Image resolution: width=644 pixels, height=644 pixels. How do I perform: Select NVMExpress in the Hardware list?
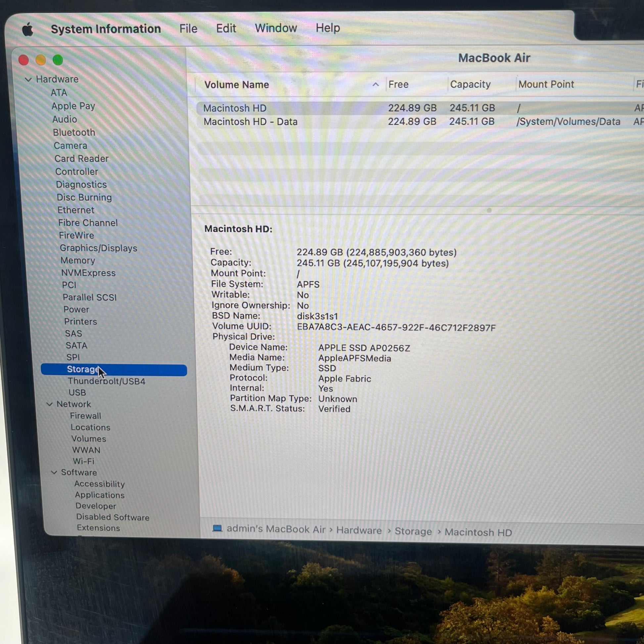[x=88, y=273]
